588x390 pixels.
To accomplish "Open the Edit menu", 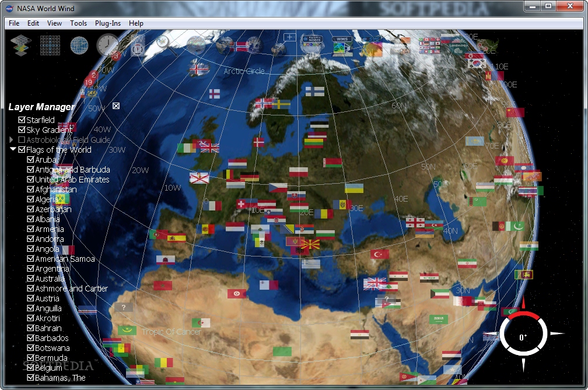I will (x=33, y=23).
